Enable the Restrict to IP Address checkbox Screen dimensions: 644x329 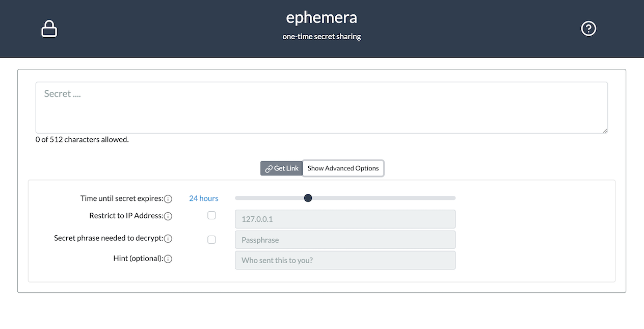pos(211,215)
